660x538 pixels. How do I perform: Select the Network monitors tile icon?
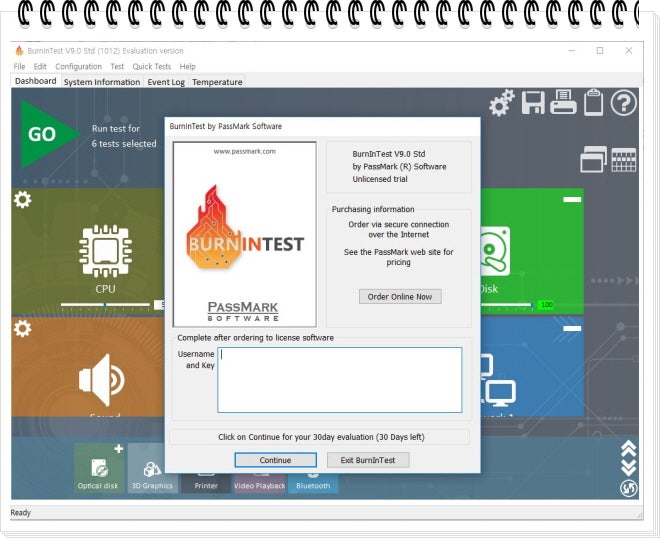498,381
